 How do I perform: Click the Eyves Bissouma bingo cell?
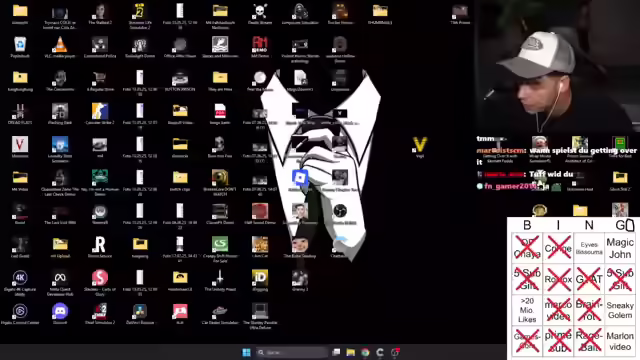coord(589,248)
